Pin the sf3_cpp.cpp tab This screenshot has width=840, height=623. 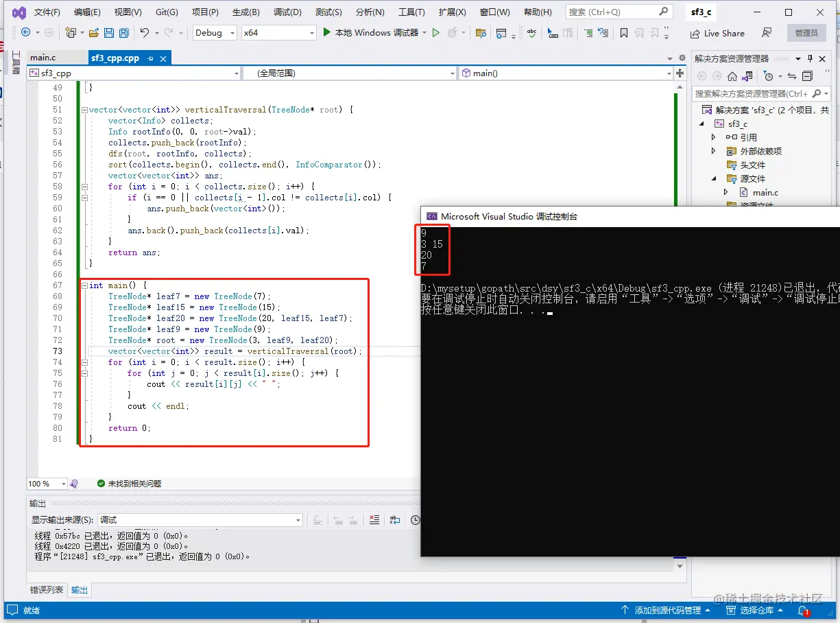pos(150,58)
